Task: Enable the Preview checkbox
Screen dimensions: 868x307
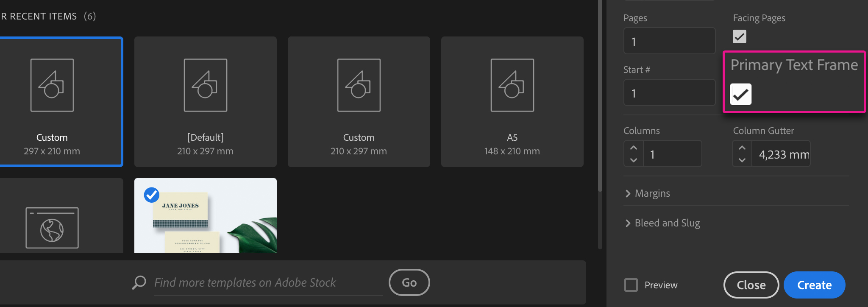Action: (631, 285)
